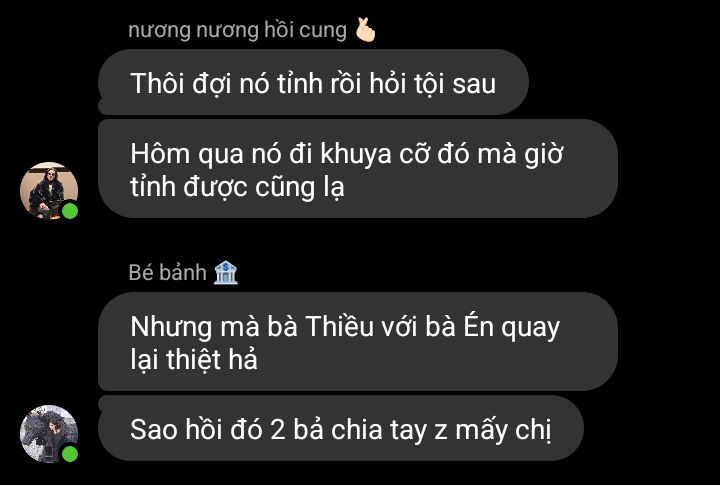Select message 'Thôi đợi nó tỉnh rồi hỏi tội sau'

(x=313, y=82)
